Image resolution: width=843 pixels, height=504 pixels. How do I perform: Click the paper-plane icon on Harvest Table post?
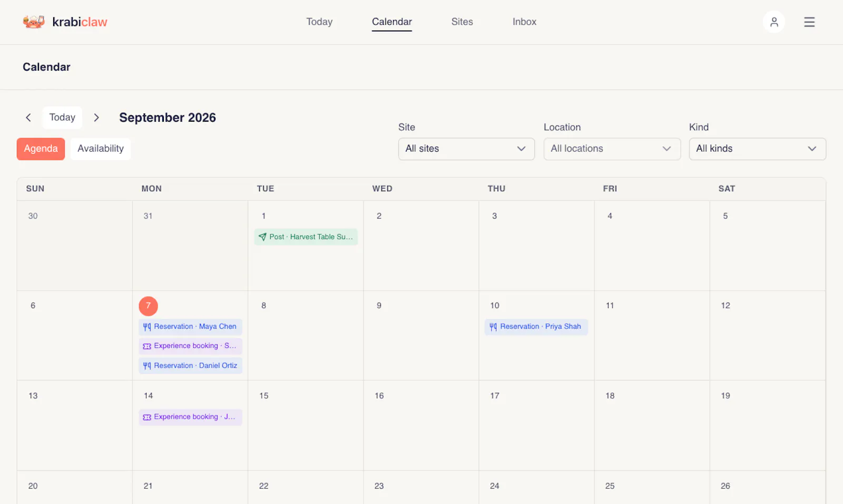(x=262, y=237)
